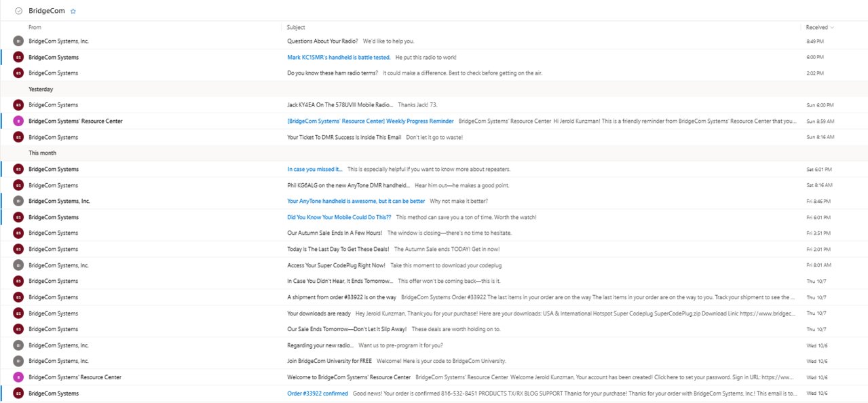Open 'Jack KY4EA On The 578UVIII Mobile Radio...' subject

[340, 105]
